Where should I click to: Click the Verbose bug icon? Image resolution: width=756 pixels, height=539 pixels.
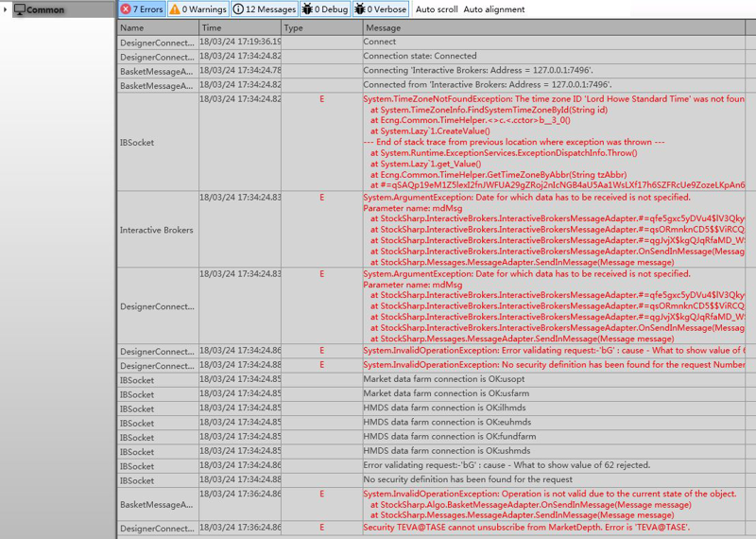click(361, 9)
